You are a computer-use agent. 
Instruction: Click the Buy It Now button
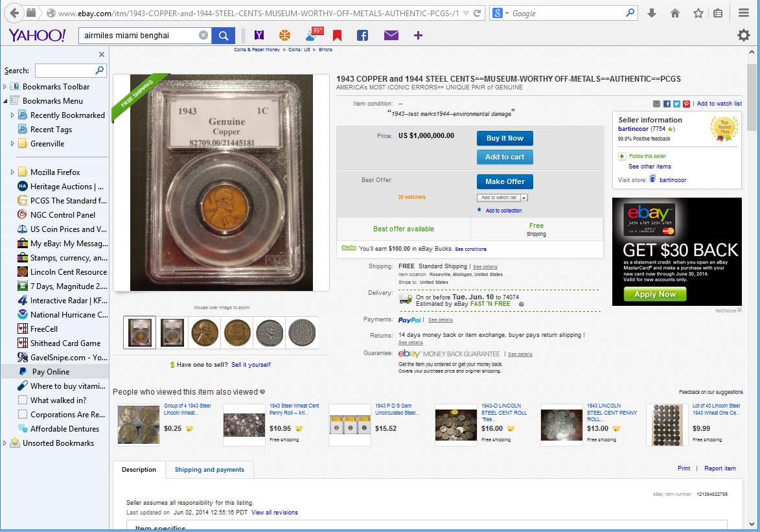[x=505, y=138]
